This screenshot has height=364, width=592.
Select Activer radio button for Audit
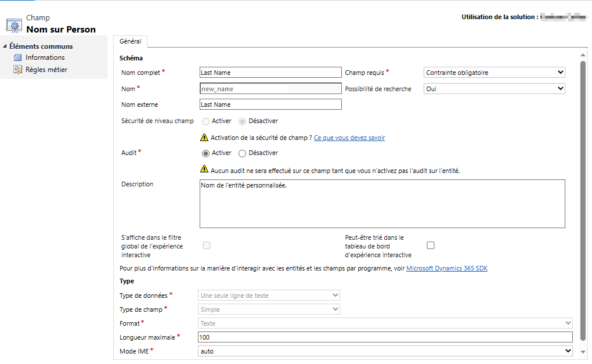205,153
